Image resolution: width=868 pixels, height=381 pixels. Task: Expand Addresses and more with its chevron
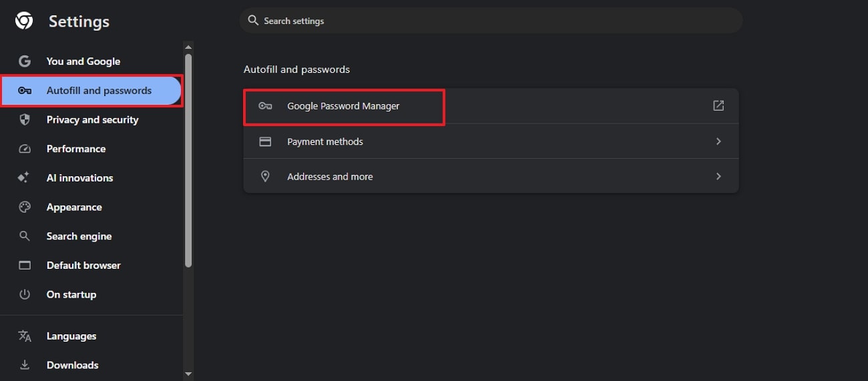(x=718, y=176)
